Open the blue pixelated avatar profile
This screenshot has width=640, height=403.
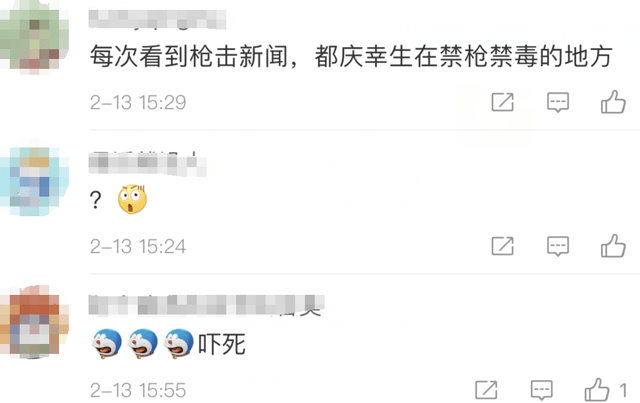tap(34, 181)
